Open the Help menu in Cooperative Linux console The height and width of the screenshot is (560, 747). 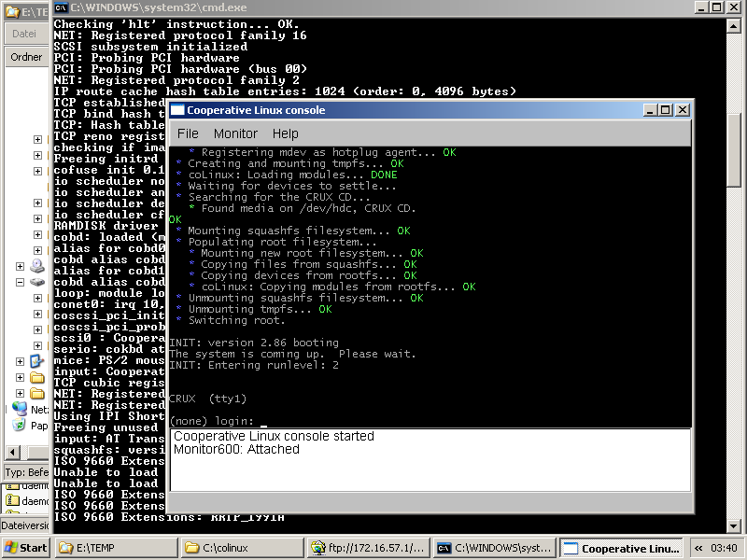(286, 133)
